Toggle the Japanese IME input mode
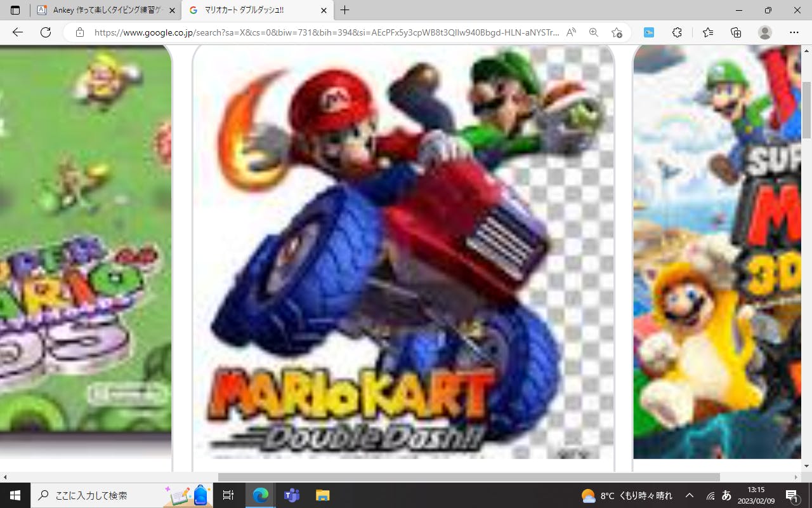The width and height of the screenshot is (812, 508). coord(727,495)
